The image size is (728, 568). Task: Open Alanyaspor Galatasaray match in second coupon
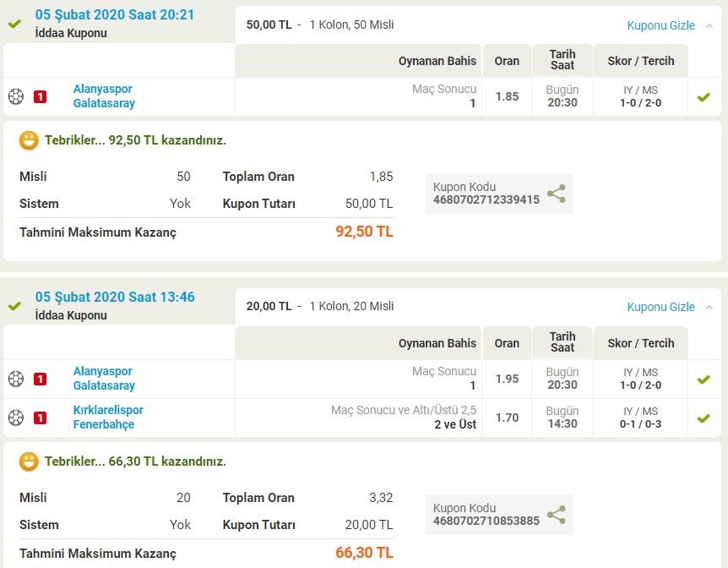tap(104, 379)
